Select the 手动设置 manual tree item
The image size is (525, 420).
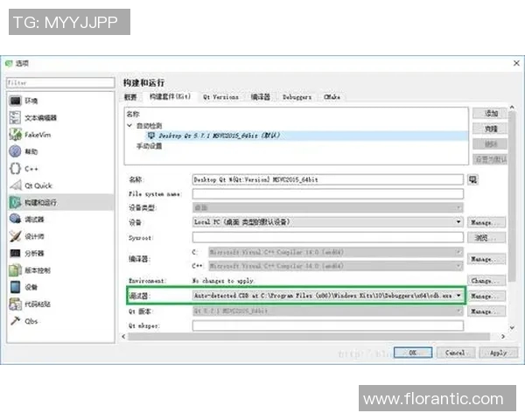pos(149,146)
